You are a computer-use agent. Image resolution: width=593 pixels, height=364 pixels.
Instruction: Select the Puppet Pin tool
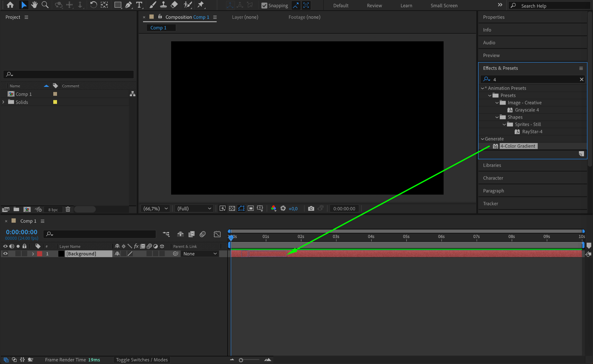click(x=200, y=5)
